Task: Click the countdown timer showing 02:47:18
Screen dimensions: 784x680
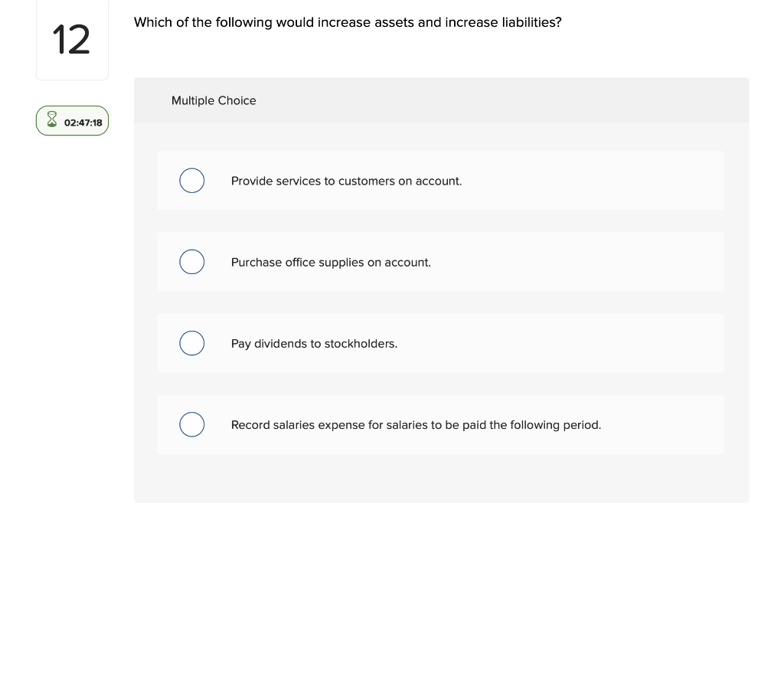Action: [x=83, y=123]
